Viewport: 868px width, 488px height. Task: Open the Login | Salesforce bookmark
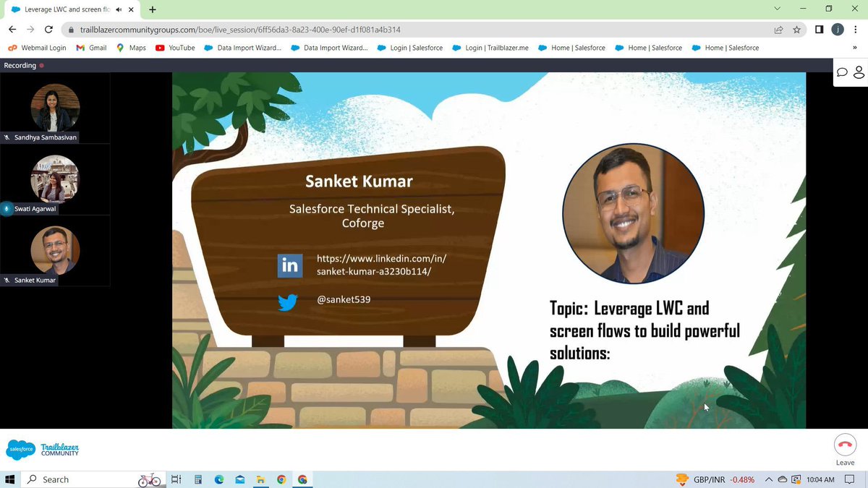(x=410, y=48)
